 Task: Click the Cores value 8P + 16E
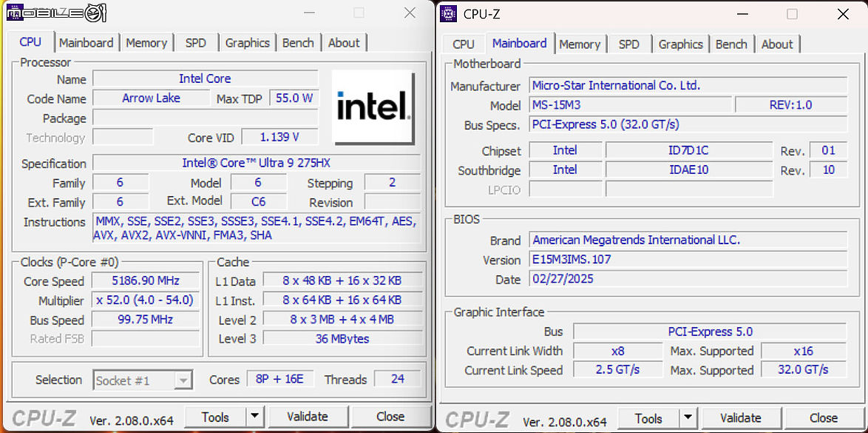[281, 379]
